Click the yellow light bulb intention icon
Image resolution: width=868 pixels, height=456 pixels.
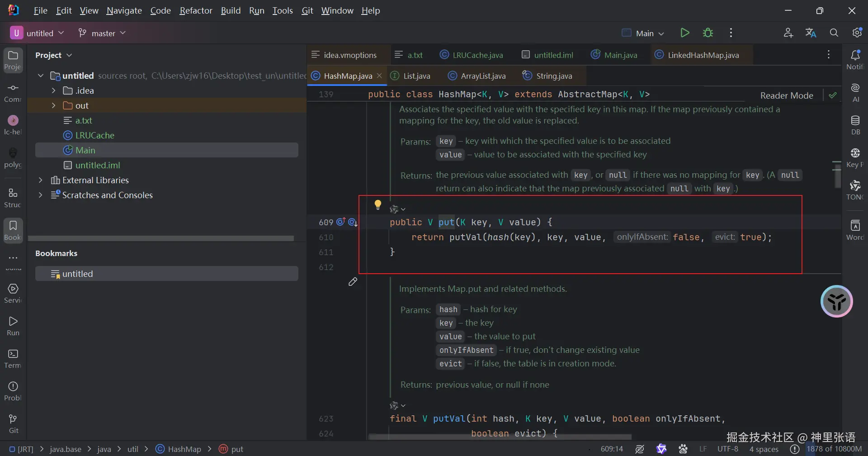pyautogui.click(x=378, y=204)
